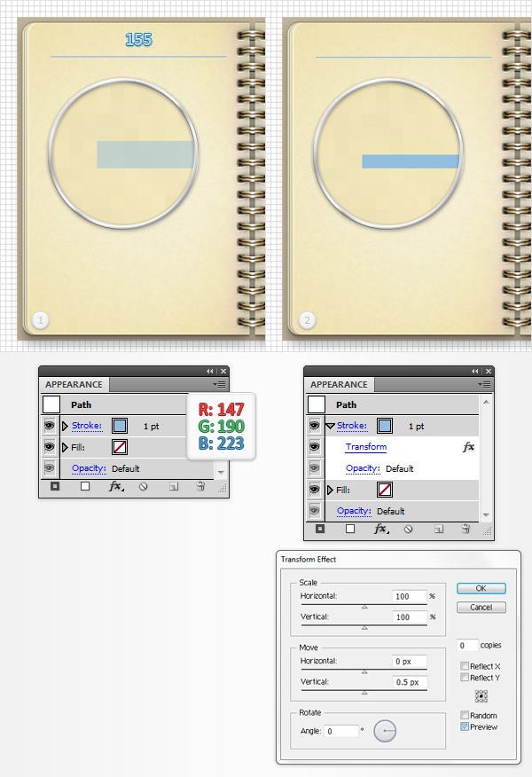Viewport: 532px width, 777px height.
Task: Enable the Random checkbox
Action: click(x=465, y=716)
